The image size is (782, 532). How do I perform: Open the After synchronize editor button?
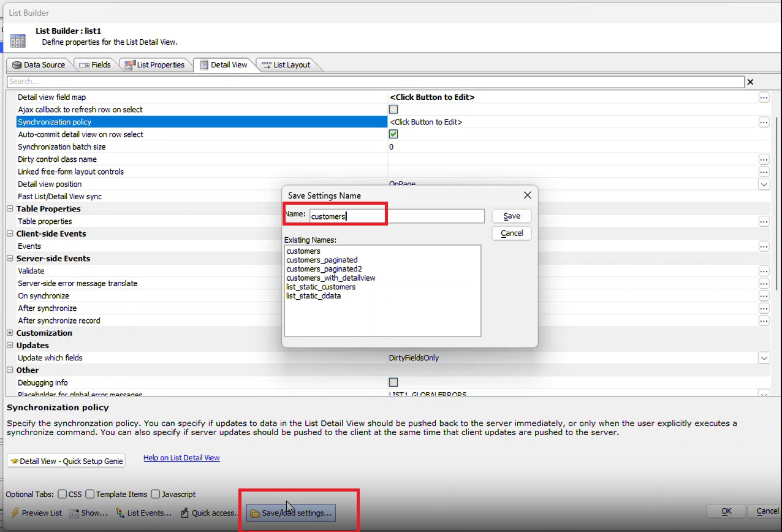tap(764, 308)
